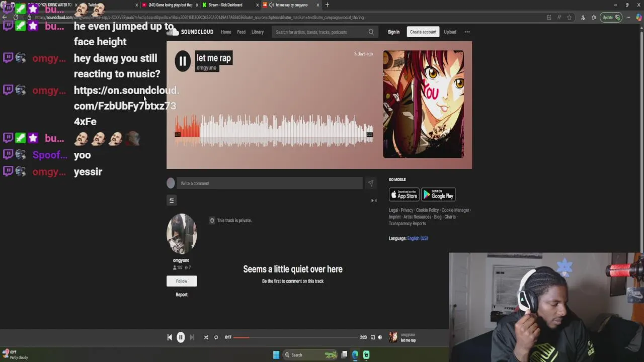The width and height of the screenshot is (644, 362).
Task: Pause the track using the large header pause button
Action: click(x=183, y=61)
